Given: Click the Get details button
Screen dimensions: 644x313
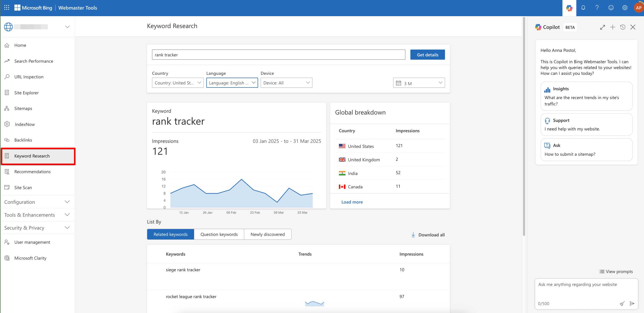Looking at the screenshot, I should [427, 55].
